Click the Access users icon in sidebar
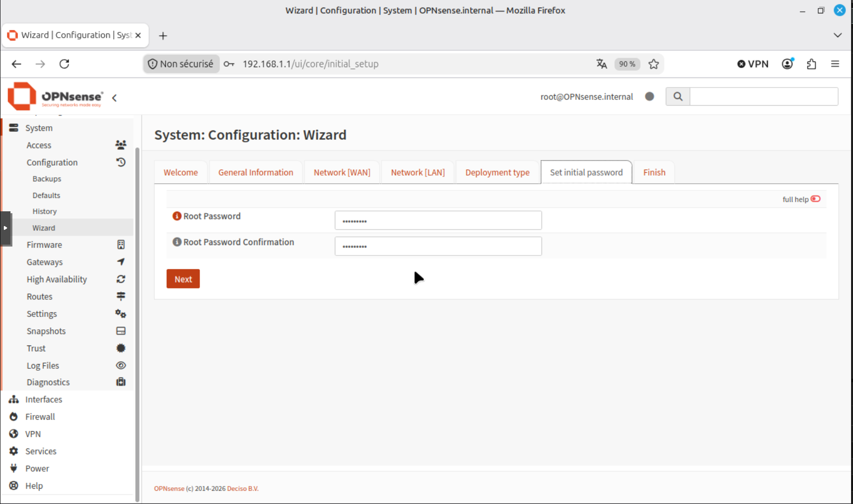This screenshot has width=853, height=504. click(121, 145)
